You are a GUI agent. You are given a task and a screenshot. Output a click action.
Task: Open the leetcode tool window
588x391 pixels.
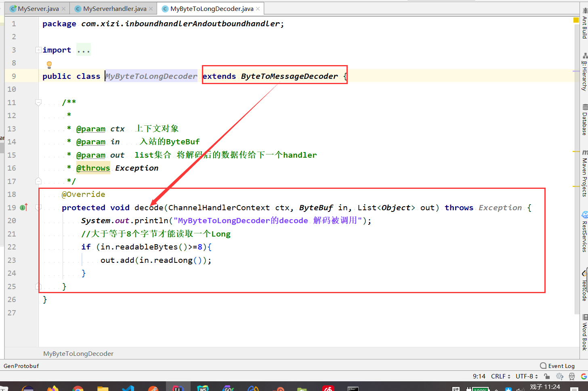click(x=584, y=285)
